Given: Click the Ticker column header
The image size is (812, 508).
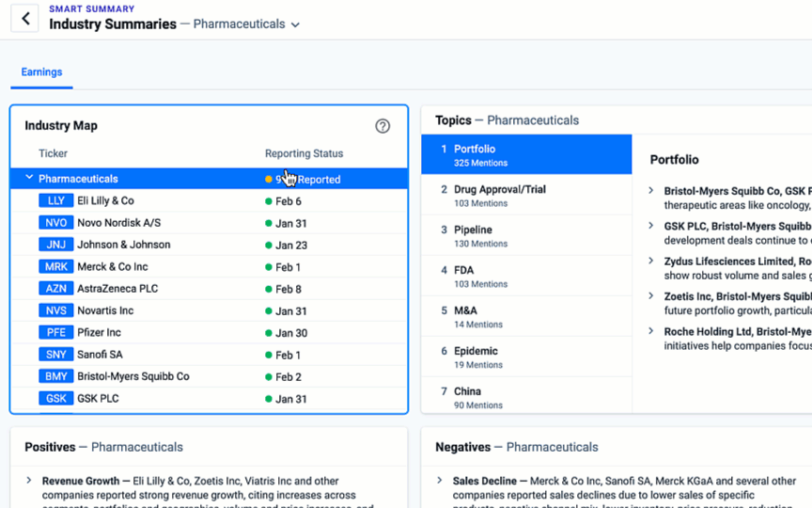Looking at the screenshot, I should (x=53, y=153).
